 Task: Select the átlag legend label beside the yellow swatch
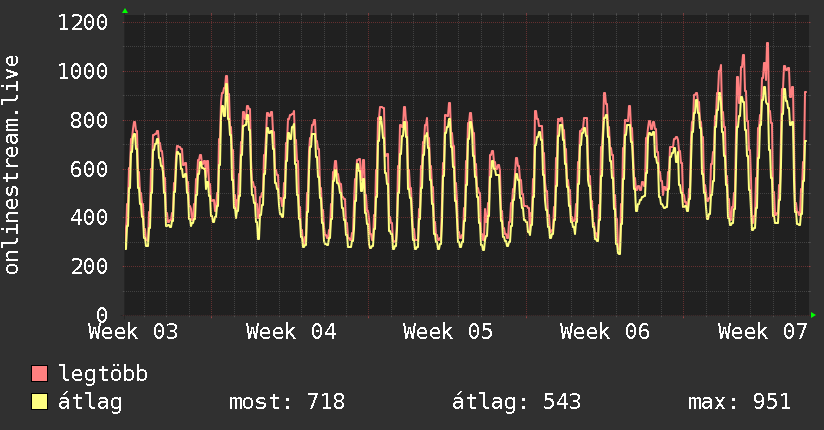coord(90,403)
